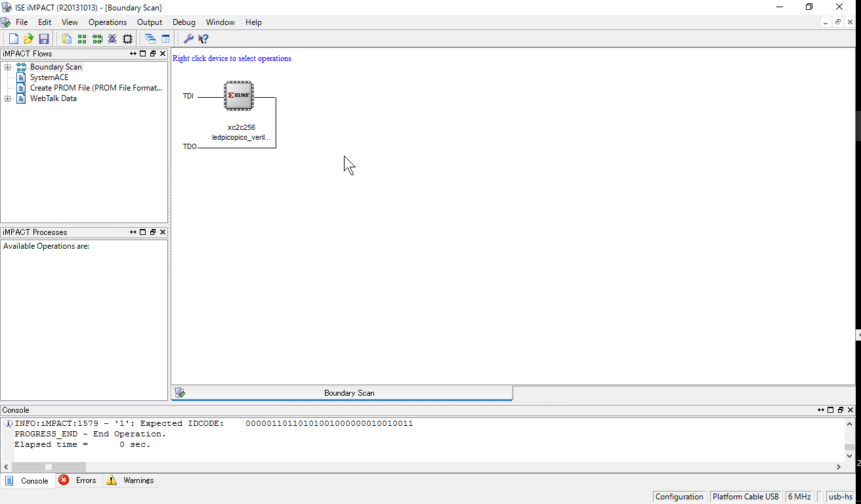Click console scrollbar down arrow
Viewport: 861px width, 504px height.
849,456
